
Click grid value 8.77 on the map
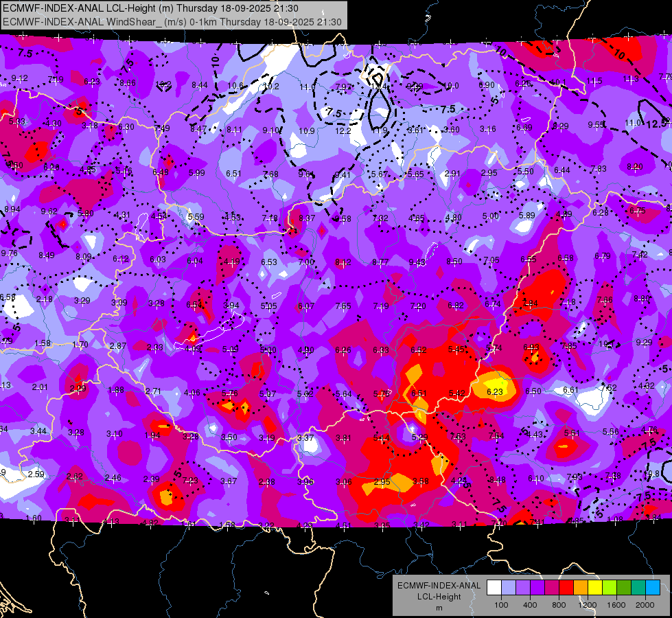coord(380,262)
